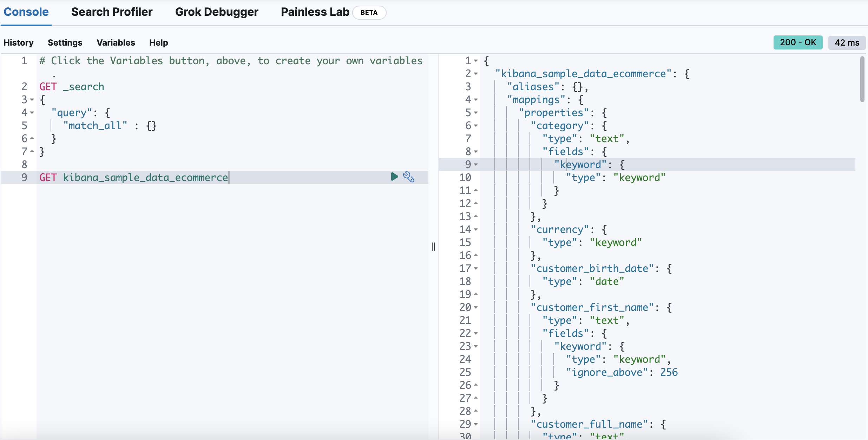Collapse the root object on output line 1
The width and height of the screenshot is (868, 440).
click(x=476, y=61)
